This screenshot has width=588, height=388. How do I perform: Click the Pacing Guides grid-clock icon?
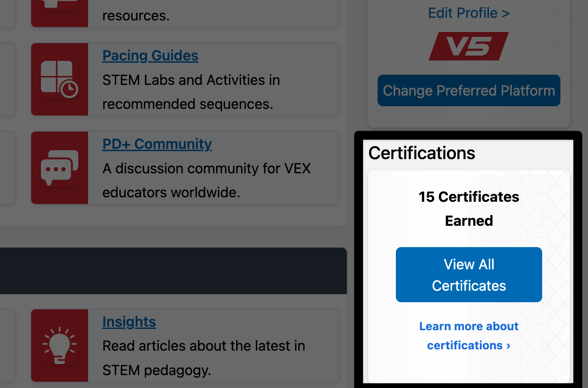[x=59, y=79]
